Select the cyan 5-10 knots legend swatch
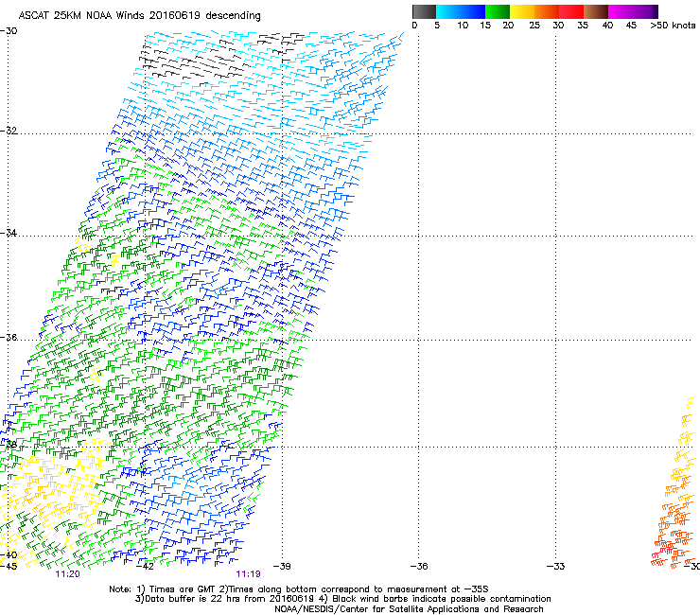The image size is (700, 615). point(448,11)
